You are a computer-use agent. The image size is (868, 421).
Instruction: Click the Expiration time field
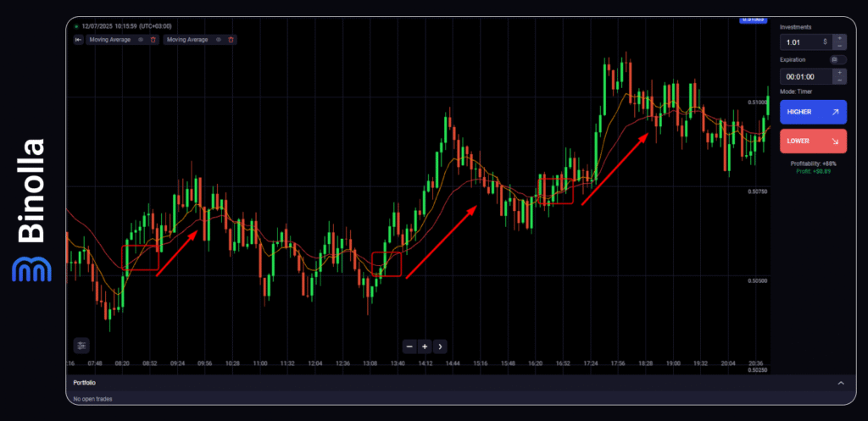pyautogui.click(x=803, y=76)
